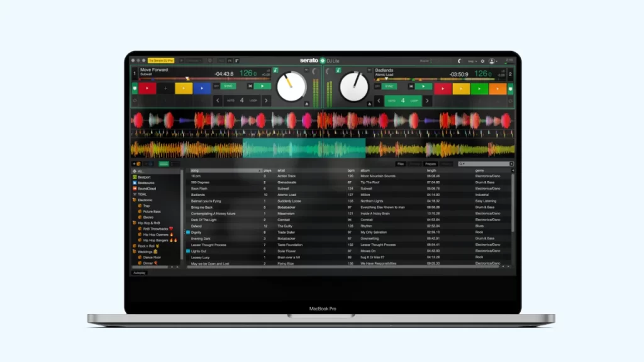Jump to previous track on deck 2
Screen dimensions: 644x362
[x=411, y=86]
